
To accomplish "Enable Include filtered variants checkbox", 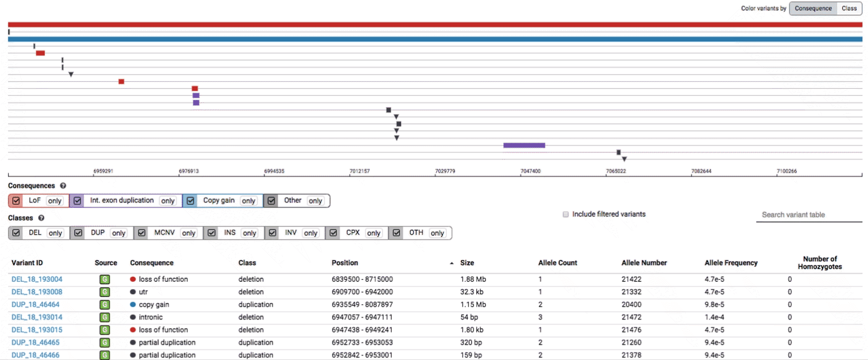I will 566,215.
